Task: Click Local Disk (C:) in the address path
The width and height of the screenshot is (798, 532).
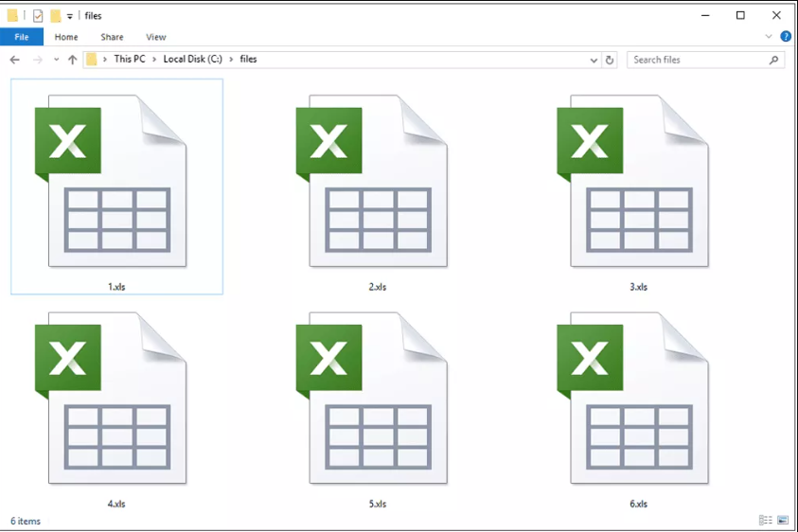Action: pos(193,59)
